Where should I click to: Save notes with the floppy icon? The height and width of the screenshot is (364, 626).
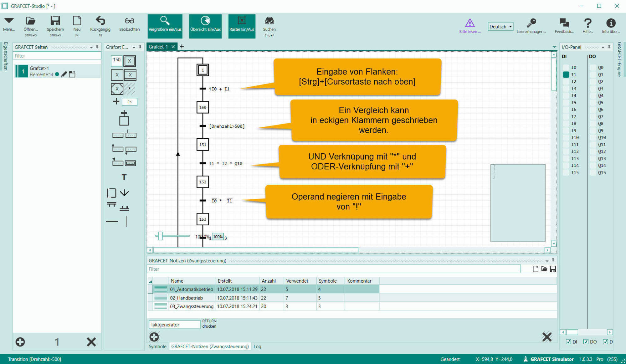(x=553, y=269)
